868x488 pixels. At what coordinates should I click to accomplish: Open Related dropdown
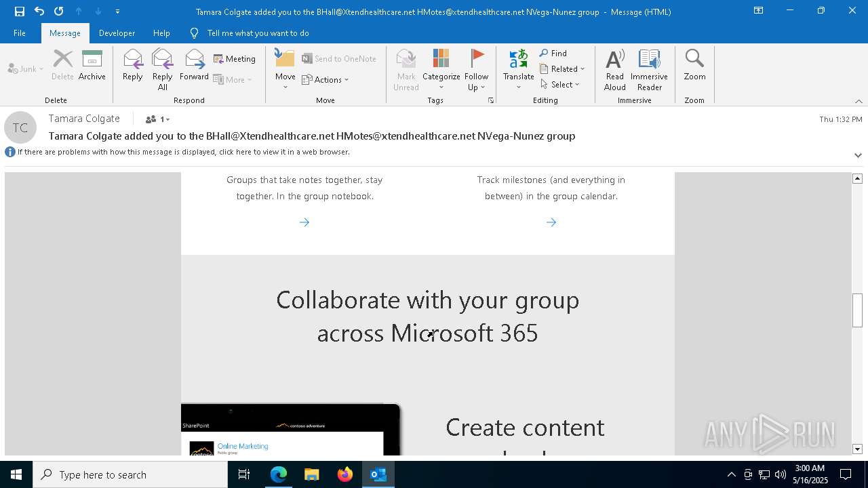pyautogui.click(x=562, y=68)
